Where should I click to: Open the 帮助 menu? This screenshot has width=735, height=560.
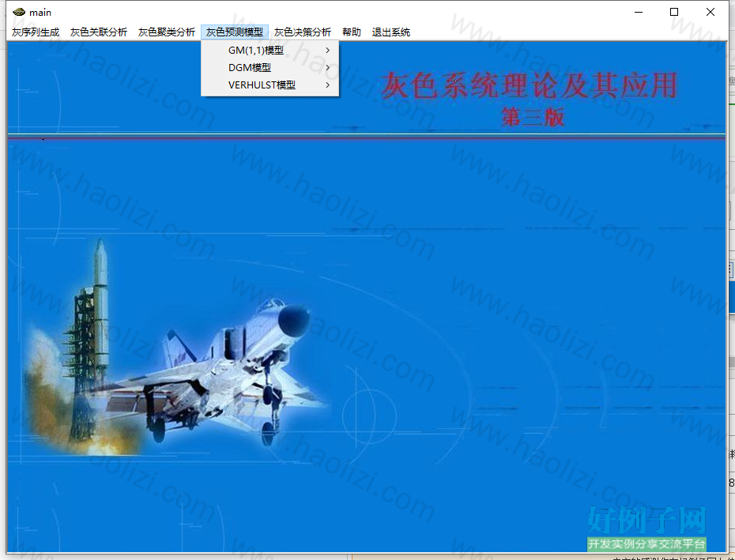pyautogui.click(x=352, y=32)
